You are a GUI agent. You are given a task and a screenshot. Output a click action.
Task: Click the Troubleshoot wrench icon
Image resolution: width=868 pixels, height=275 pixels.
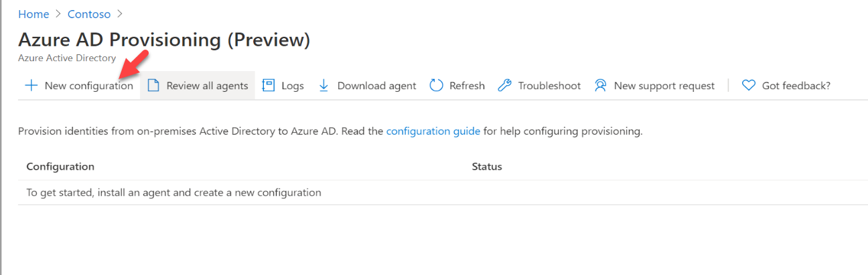click(505, 86)
